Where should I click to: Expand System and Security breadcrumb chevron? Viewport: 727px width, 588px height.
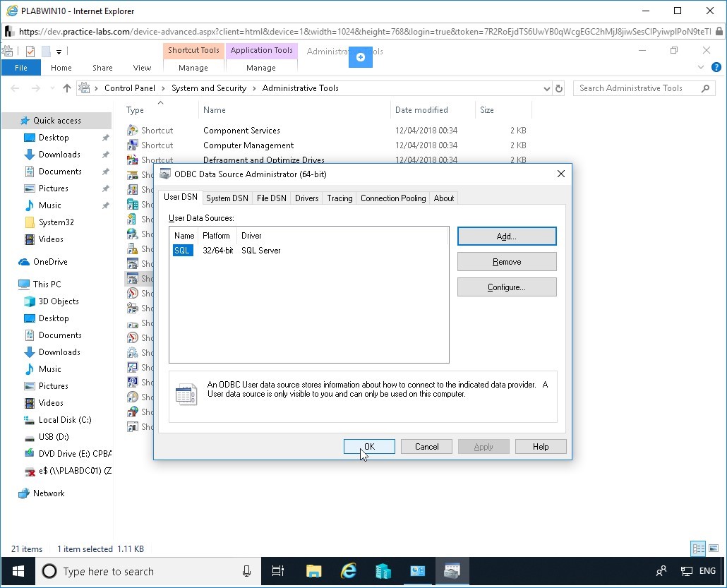[254, 88]
